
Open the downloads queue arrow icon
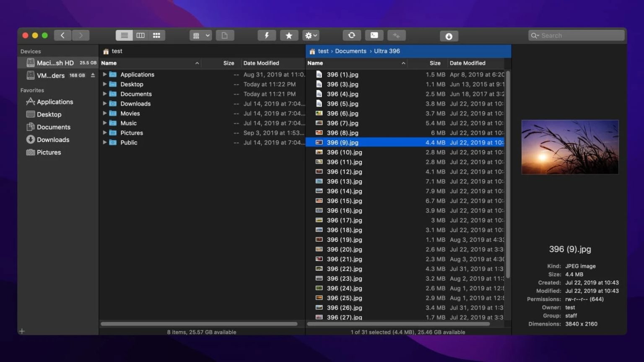(449, 36)
